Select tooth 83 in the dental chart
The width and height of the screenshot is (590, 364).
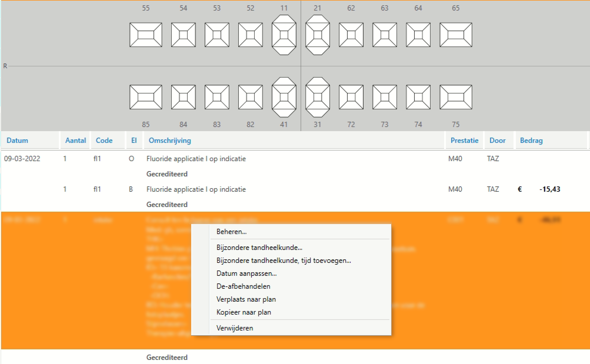(217, 97)
